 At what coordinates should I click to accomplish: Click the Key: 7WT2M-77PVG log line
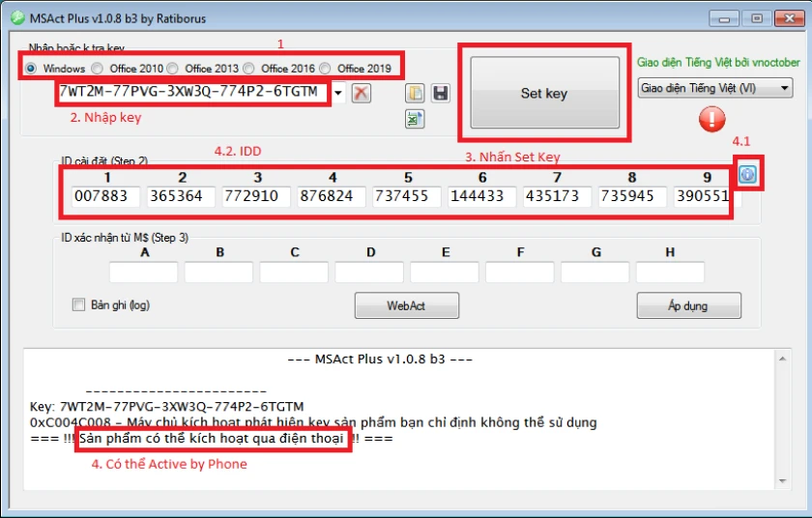coord(166,407)
